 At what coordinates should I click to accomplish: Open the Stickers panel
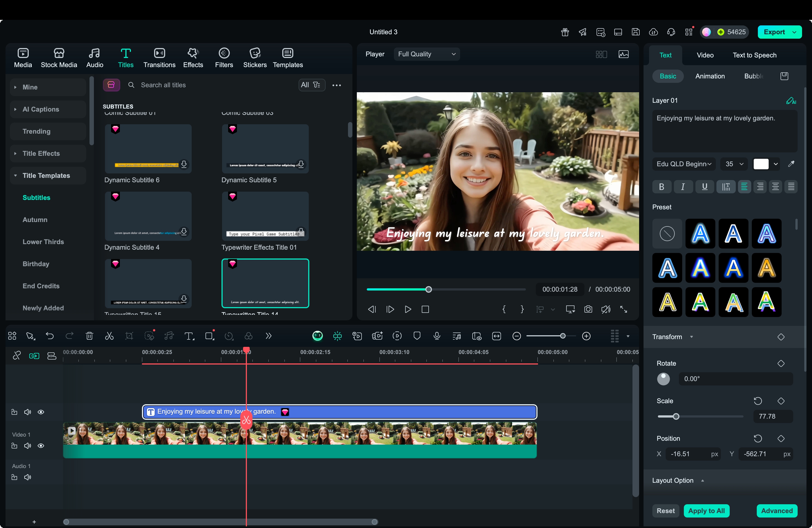coord(255,58)
